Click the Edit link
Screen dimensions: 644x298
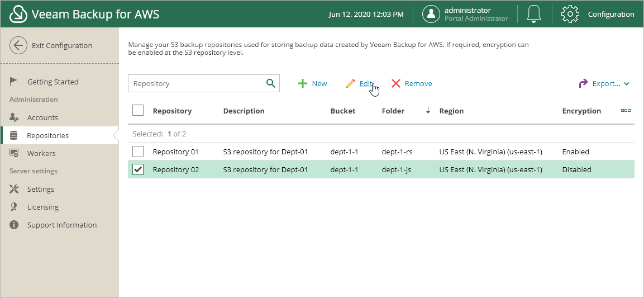coord(365,83)
